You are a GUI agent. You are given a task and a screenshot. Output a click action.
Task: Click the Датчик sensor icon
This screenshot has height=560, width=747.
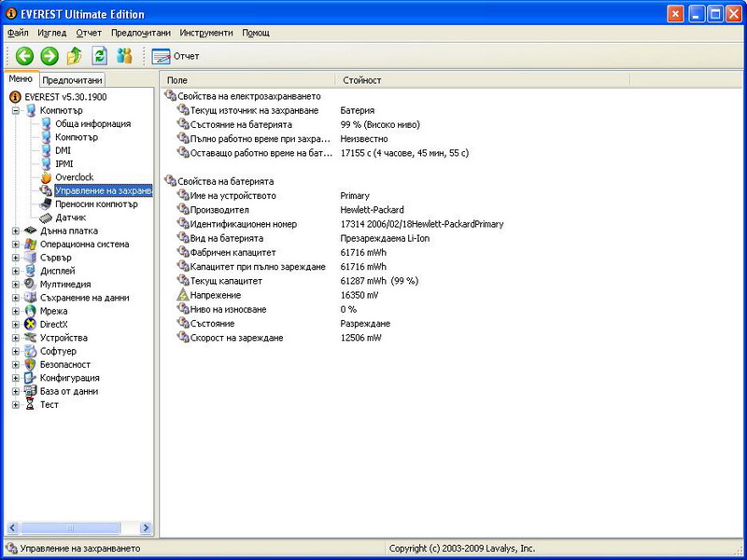pos(46,217)
